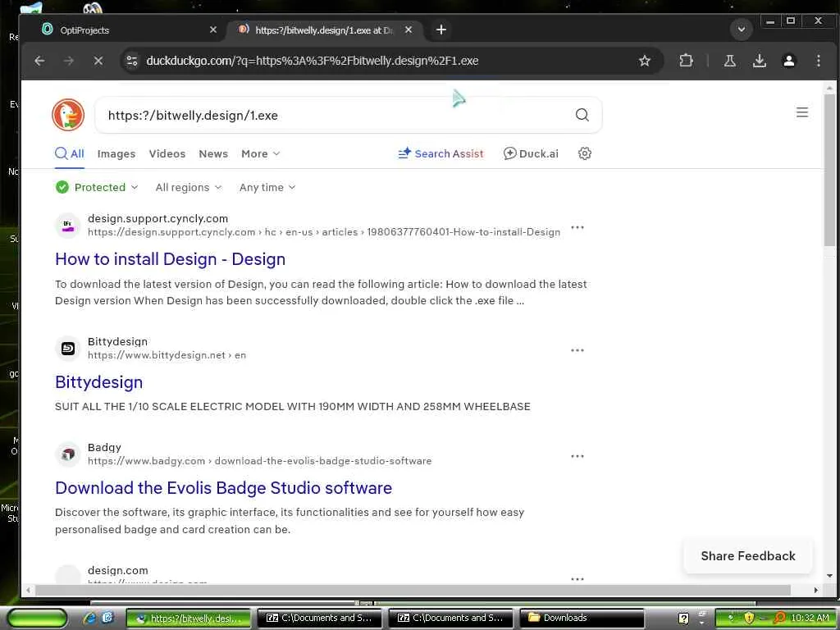Click the vertical scrollbar thumb
840x630 pixels.
(x=829, y=170)
